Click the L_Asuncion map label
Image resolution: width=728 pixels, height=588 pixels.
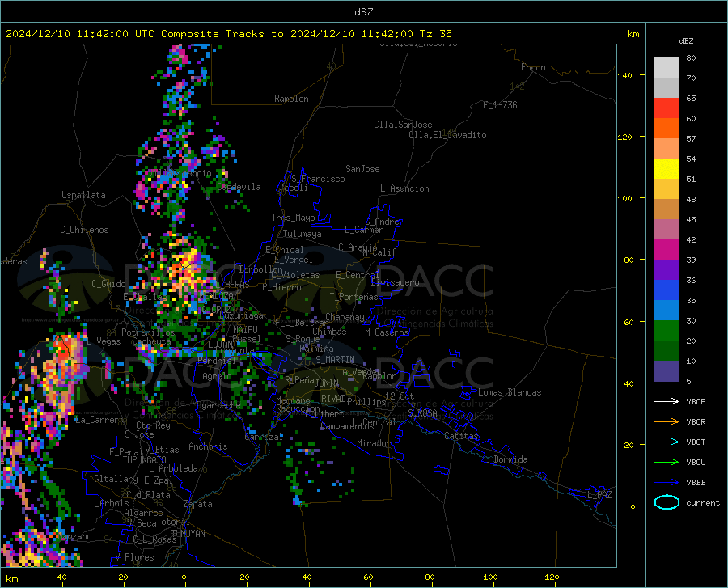pos(404,188)
